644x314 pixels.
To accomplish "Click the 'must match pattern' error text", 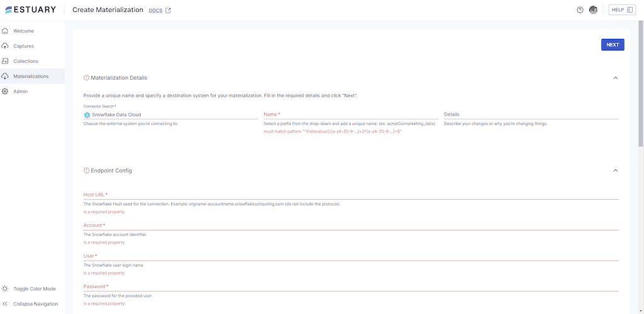I will [332, 132].
